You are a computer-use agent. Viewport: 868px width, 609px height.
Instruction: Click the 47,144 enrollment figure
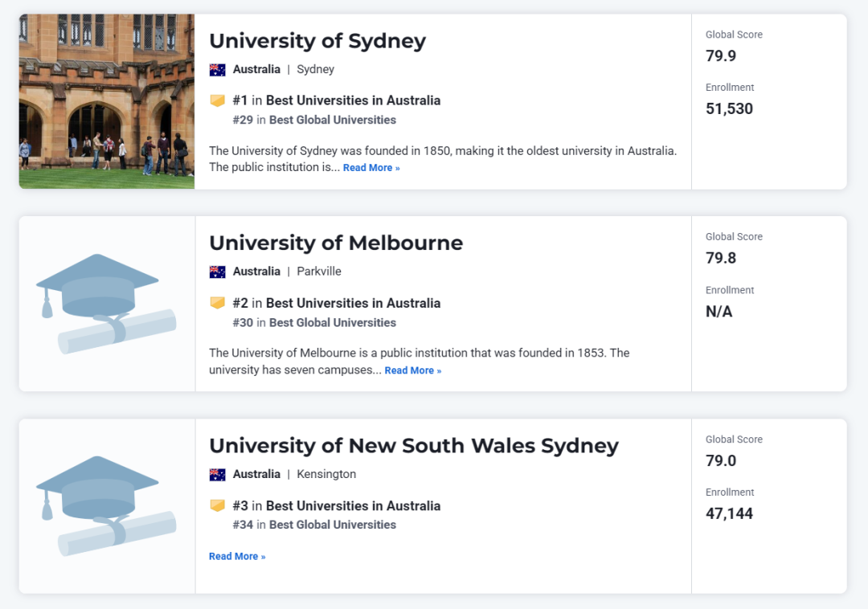[x=729, y=513]
